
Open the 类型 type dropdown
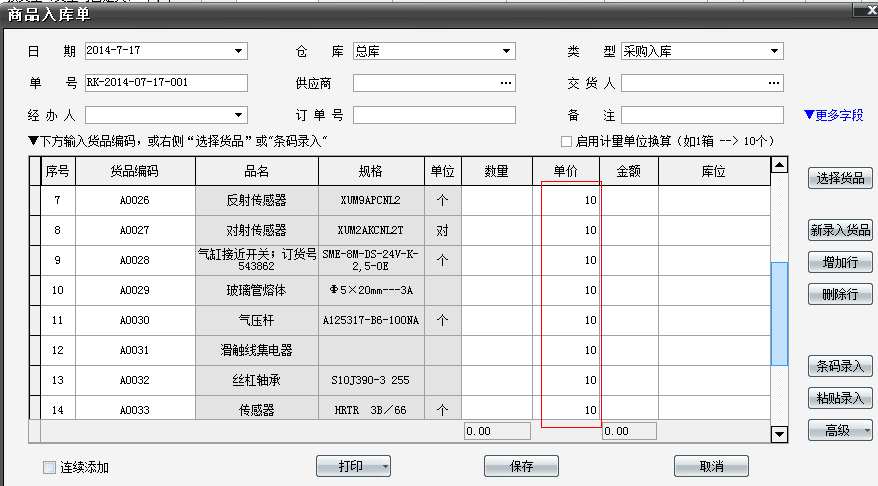point(775,51)
